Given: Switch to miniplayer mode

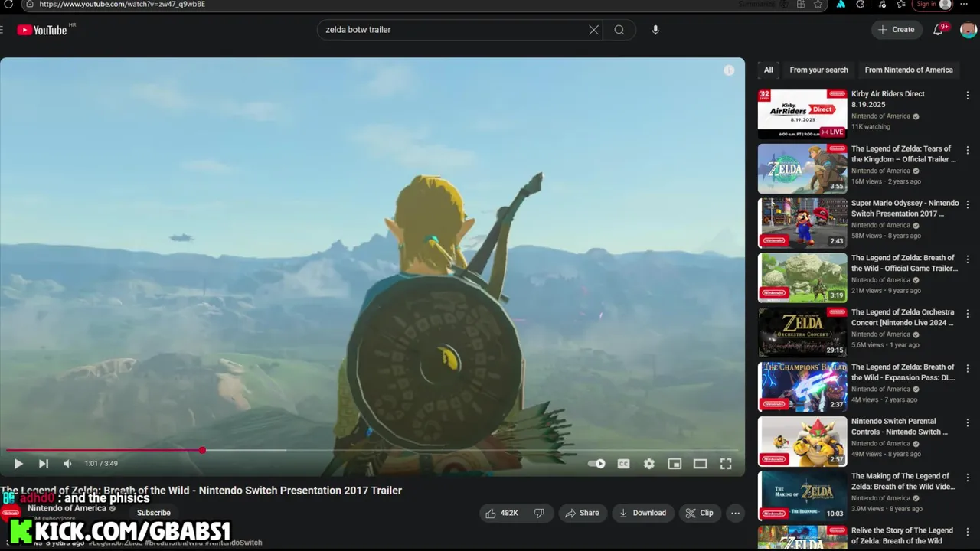Looking at the screenshot, I should [x=675, y=464].
